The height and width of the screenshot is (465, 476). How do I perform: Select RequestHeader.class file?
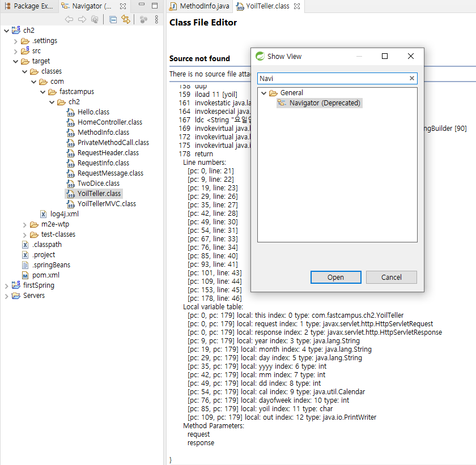tap(108, 153)
